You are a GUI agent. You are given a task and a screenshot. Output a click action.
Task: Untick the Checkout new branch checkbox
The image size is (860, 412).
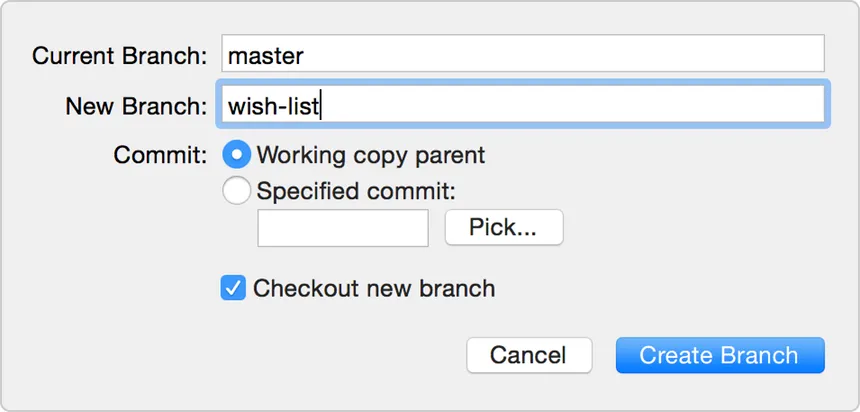233,289
